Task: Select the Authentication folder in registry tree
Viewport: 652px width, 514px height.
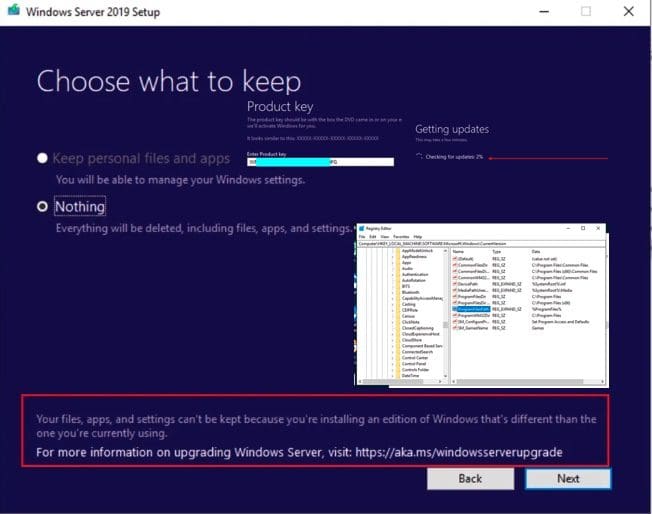Action: [x=413, y=276]
